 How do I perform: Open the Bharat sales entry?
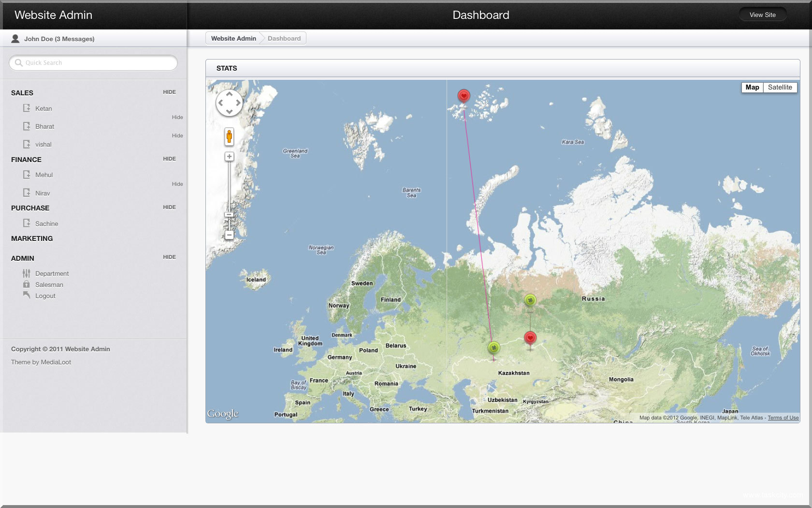[44, 126]
